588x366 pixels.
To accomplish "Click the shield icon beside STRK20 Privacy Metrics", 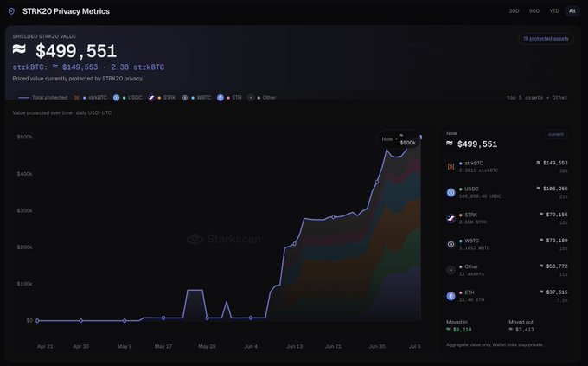I will [x=11, y=11].
